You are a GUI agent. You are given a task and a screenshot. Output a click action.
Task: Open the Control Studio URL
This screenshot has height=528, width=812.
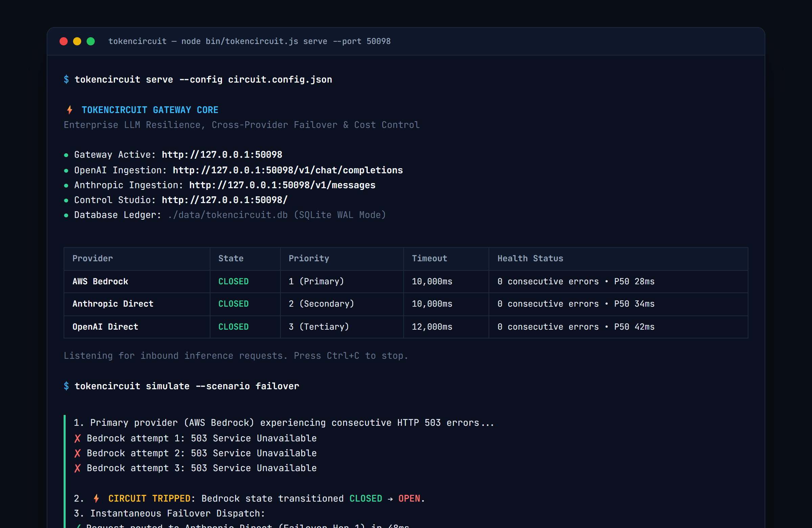point(225,200)
